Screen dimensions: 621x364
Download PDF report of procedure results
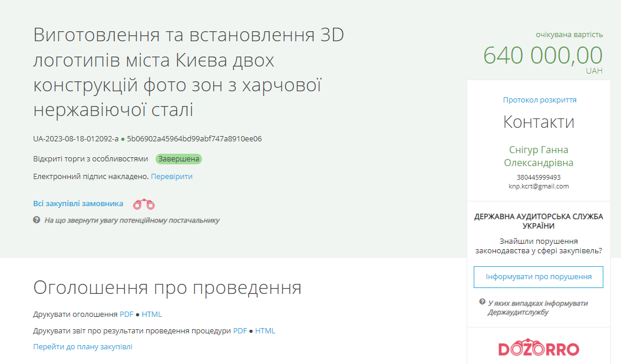click(240, 331)
